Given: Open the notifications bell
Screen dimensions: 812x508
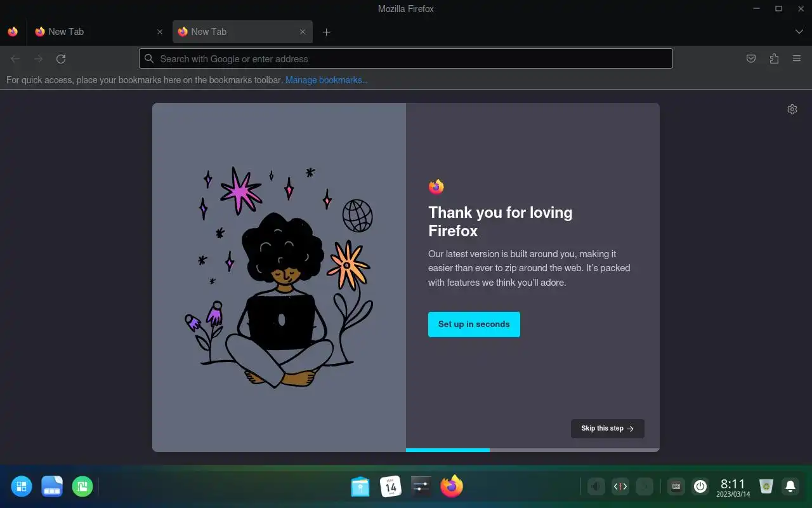Looking at the screenshot, I should (x=790, y=486).
